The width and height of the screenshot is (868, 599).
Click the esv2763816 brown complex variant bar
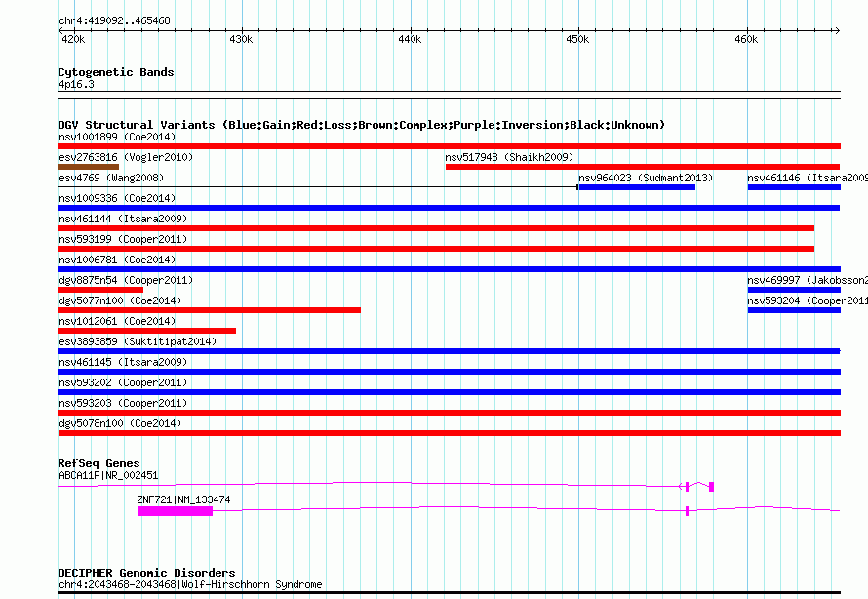click(88, 167)
